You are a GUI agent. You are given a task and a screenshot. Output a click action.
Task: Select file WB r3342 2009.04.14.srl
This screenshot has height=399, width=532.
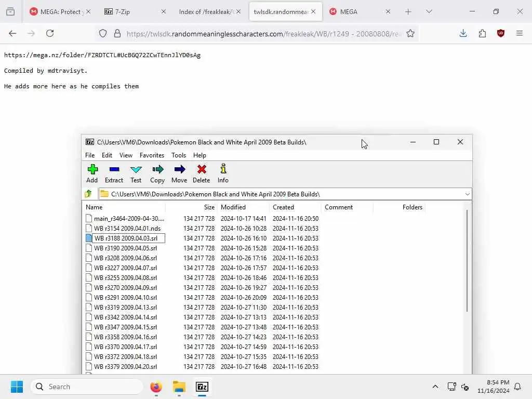tap(126, 317)
